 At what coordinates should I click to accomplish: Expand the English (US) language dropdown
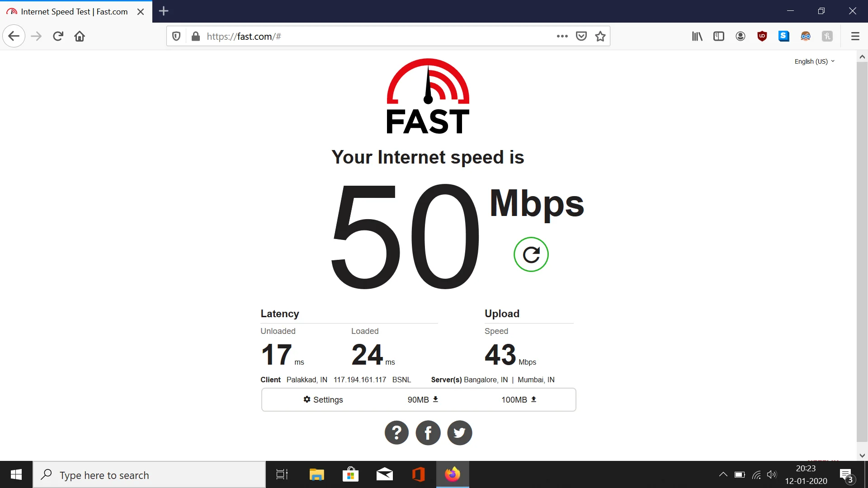(815, 61)
